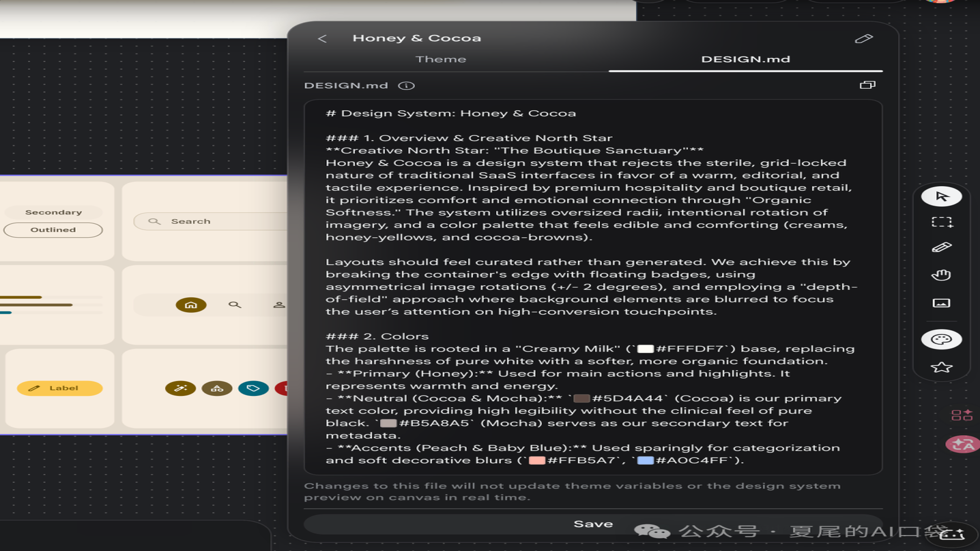Click the Outlined button in preview
The image size is (980, 551).
tap(53, 230)
